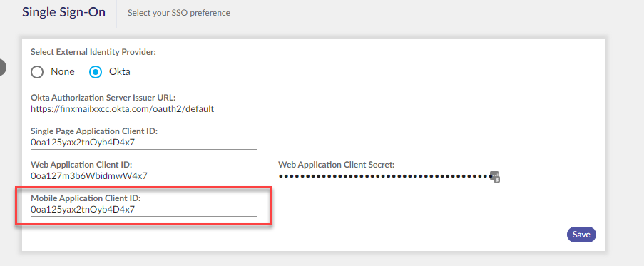This screenshot has height=266, width=644.
Task: Click the 'Web Application Client Secret:' label
Action: pyautogui.click(x=337, y=165)
